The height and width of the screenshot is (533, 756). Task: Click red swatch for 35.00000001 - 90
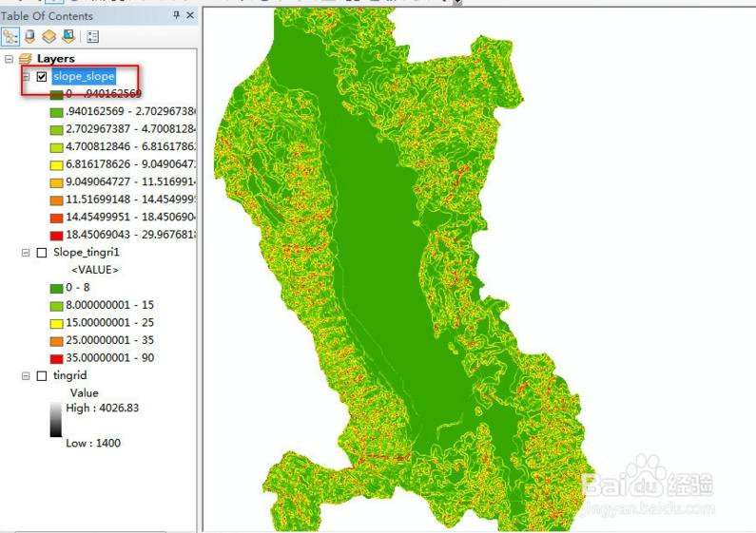[x=56, y=358]
